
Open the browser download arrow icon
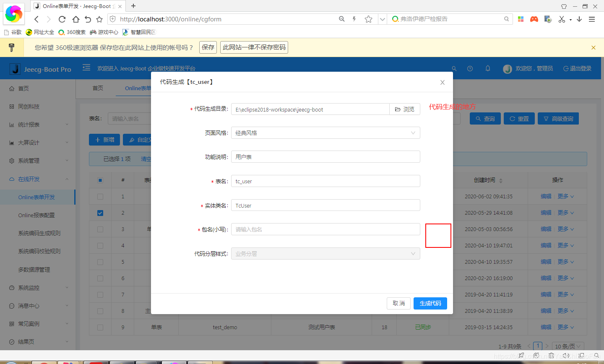579,19
